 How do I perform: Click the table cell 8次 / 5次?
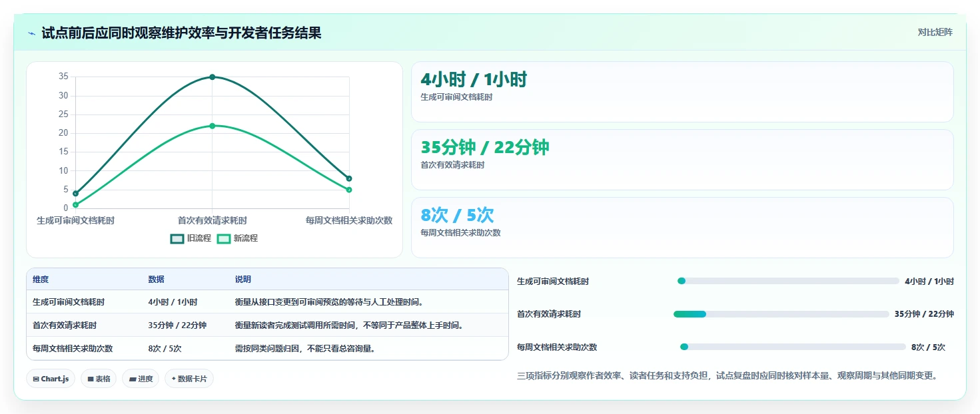(165, 348)
